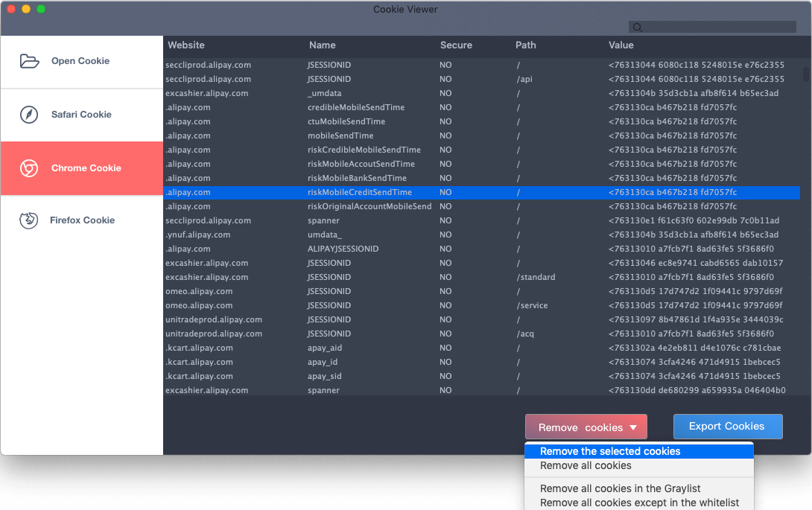The height and width of the screenshot is (510, 812).
Task: Select the apay_id cookie row
Action: point(481,362)
